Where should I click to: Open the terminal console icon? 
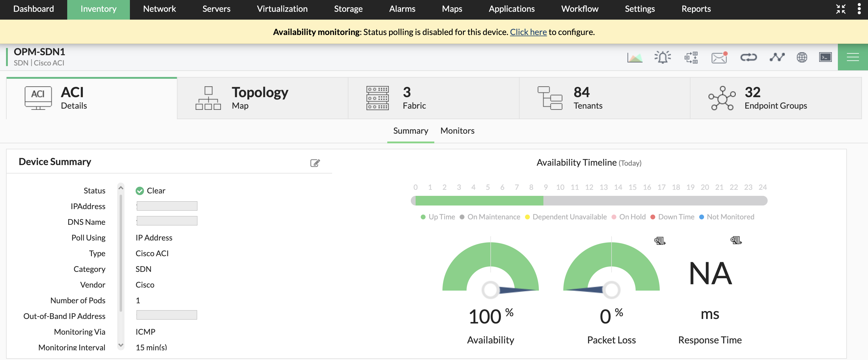tap(825, 57)
